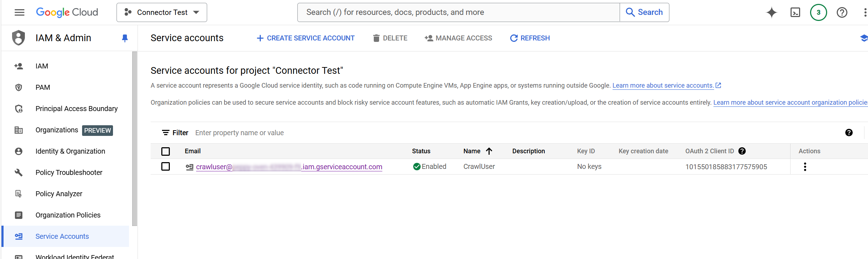Click MANAGE ACCESS toolbar button

tap(458, 38)
